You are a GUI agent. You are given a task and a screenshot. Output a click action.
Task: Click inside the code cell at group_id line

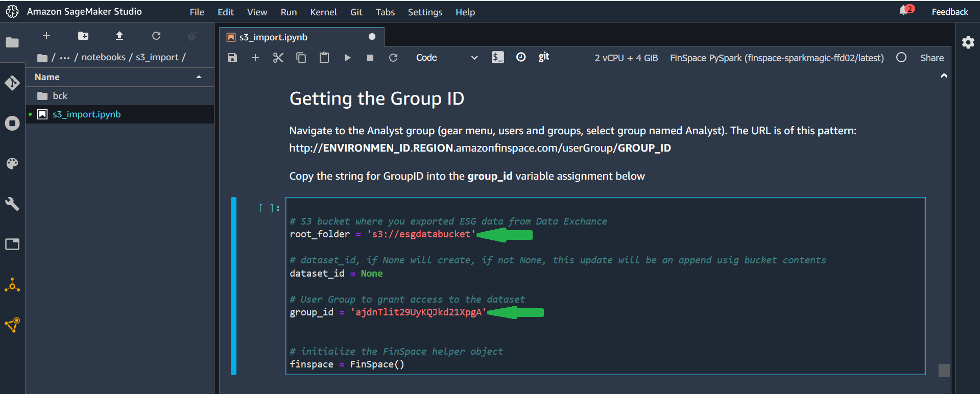[x=388, y=312]
